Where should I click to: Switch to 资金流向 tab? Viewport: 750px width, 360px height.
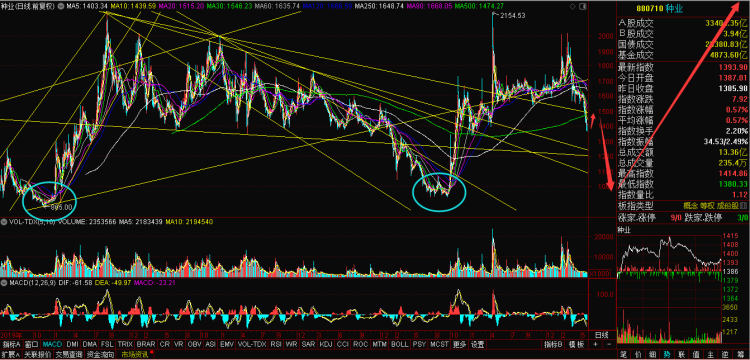click(100, 355)
